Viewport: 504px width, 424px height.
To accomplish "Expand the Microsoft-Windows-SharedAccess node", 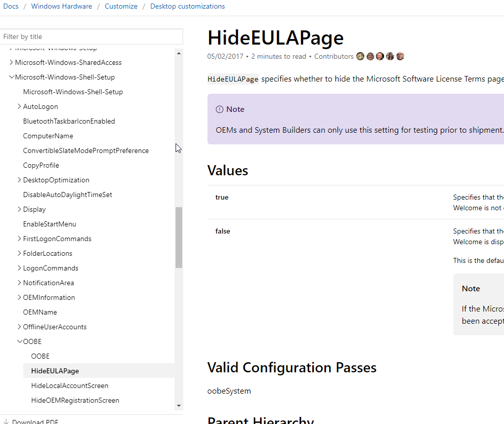I will pos(11,62).
